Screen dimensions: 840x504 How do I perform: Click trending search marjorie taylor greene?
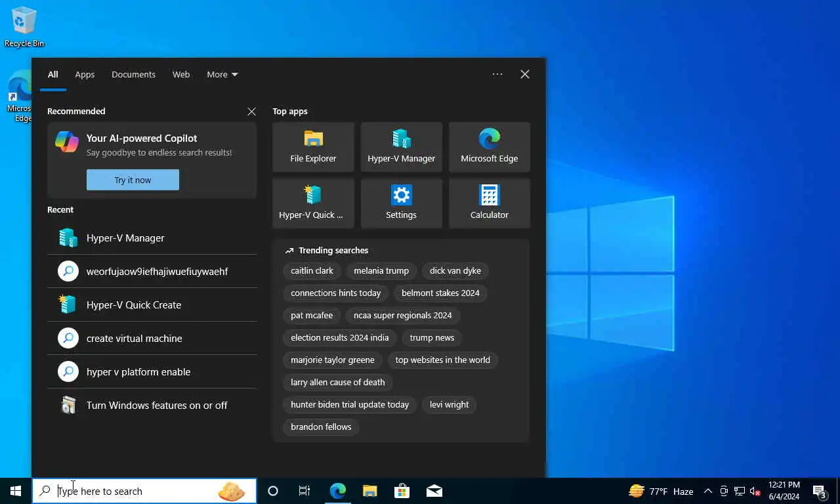click(x=333, y=360)
